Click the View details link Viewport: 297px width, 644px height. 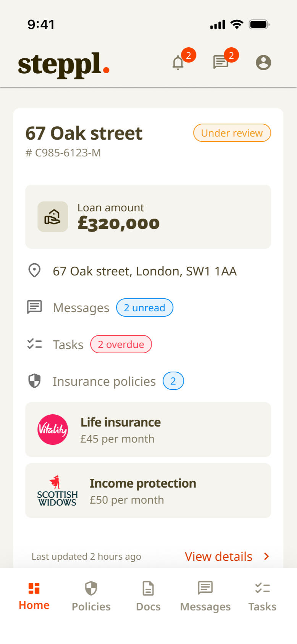(x=218, y=556)
